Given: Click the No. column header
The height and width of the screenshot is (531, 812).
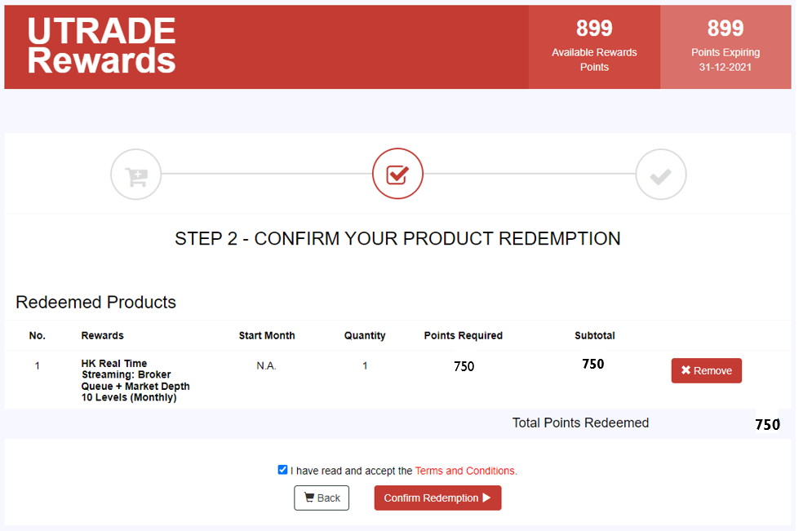Looking at the screenshot, I should (38, 335).
